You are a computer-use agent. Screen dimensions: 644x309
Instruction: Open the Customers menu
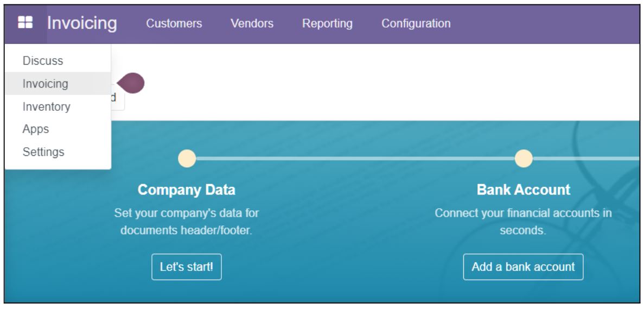tap(174, 23)
